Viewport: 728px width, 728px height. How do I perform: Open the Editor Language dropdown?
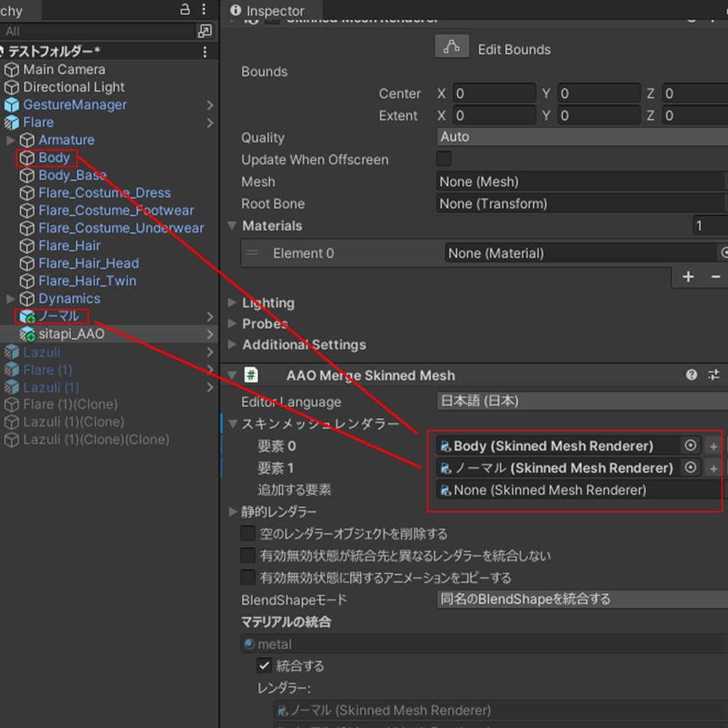[x=582, y=401]
